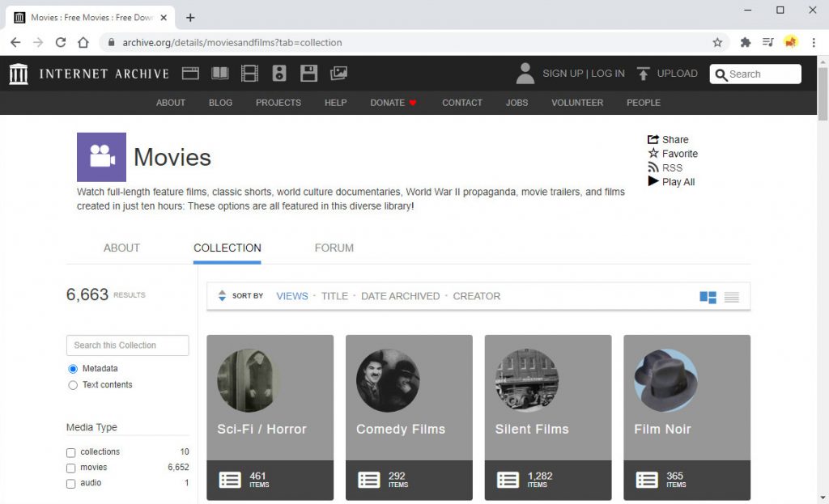Click the Internet Archive building logo
Screen dimensions: 829x504
tap(19, 74)
